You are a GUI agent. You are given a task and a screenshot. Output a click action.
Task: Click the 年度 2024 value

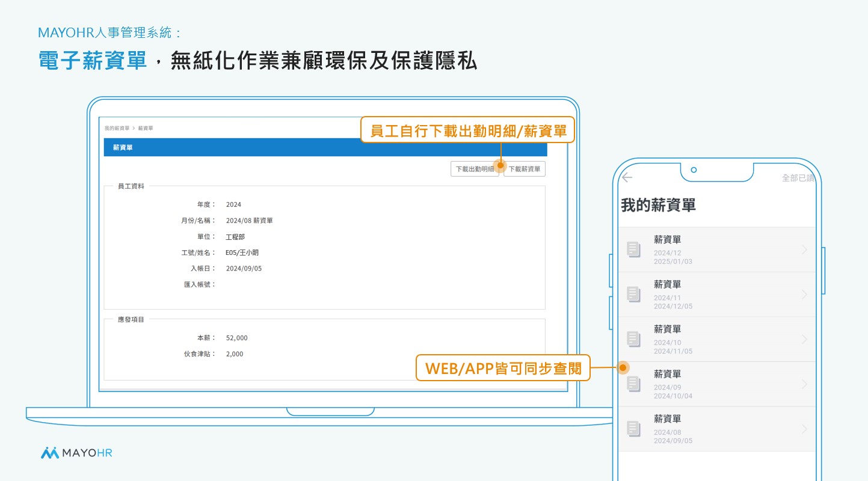[x=233, y=204]
